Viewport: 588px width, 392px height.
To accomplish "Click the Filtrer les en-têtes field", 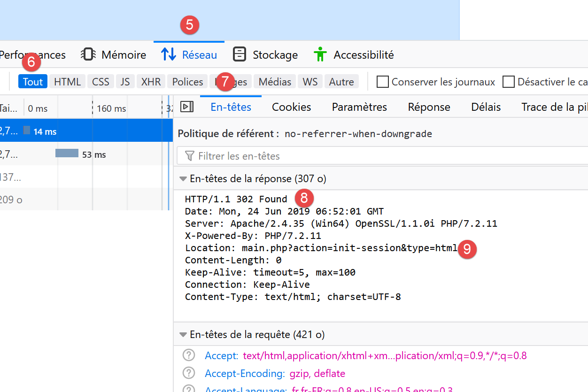I will 376,156.
